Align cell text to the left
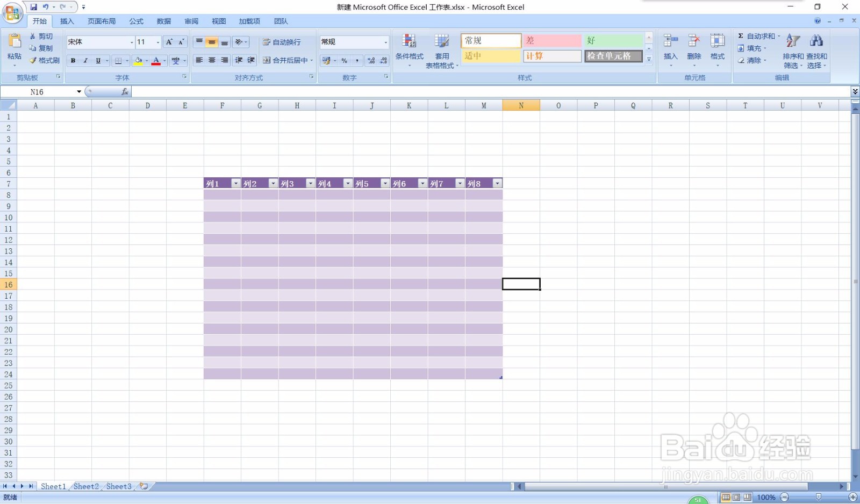Image resolution: width=860 pixels, height=504 pixels. (x=199, y=60)
